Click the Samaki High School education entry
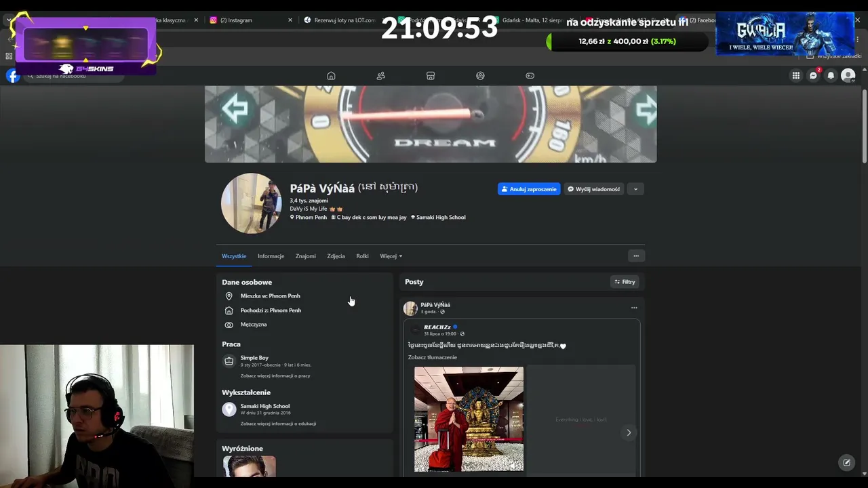 coord(265,406)
